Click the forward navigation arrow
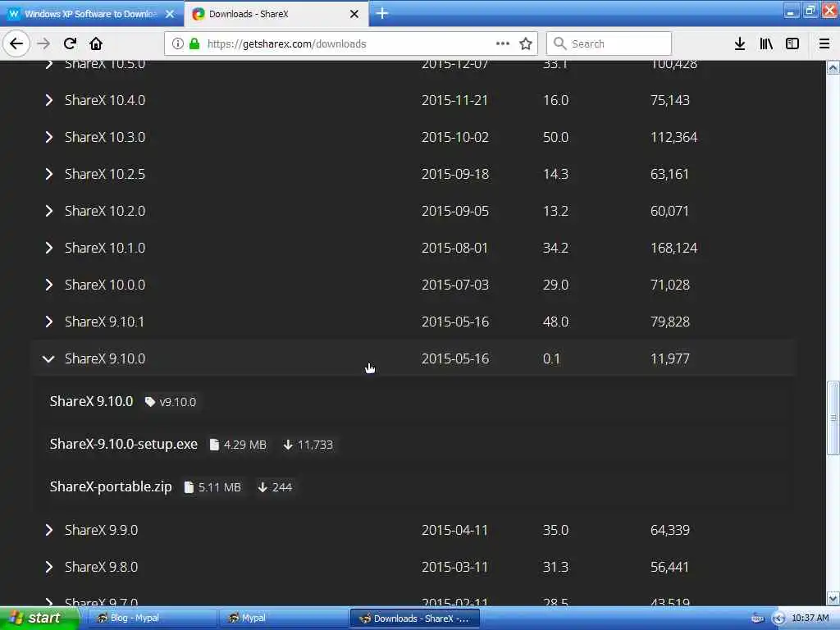Image resolution: width=840 pixels, height=630 pixels. point(43,44)
